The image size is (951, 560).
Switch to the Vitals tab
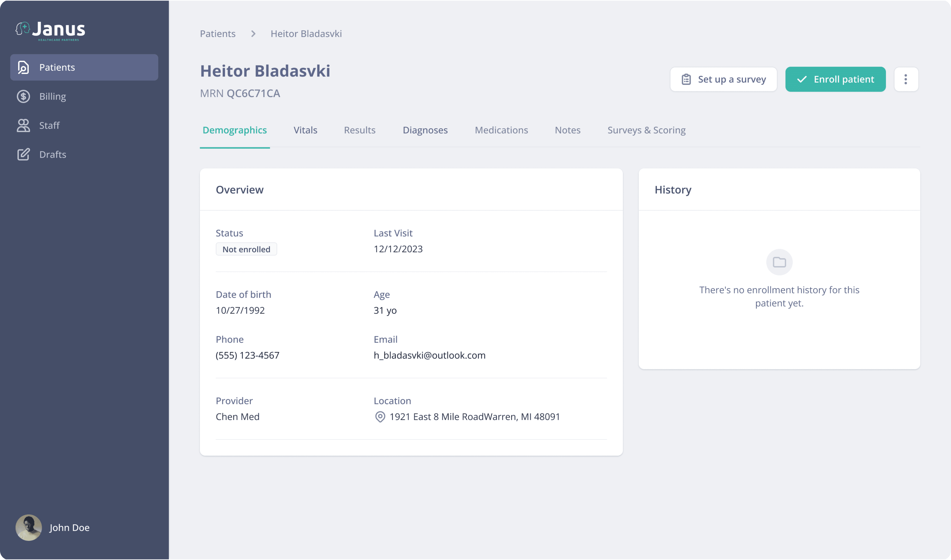(x=305, y=130)
